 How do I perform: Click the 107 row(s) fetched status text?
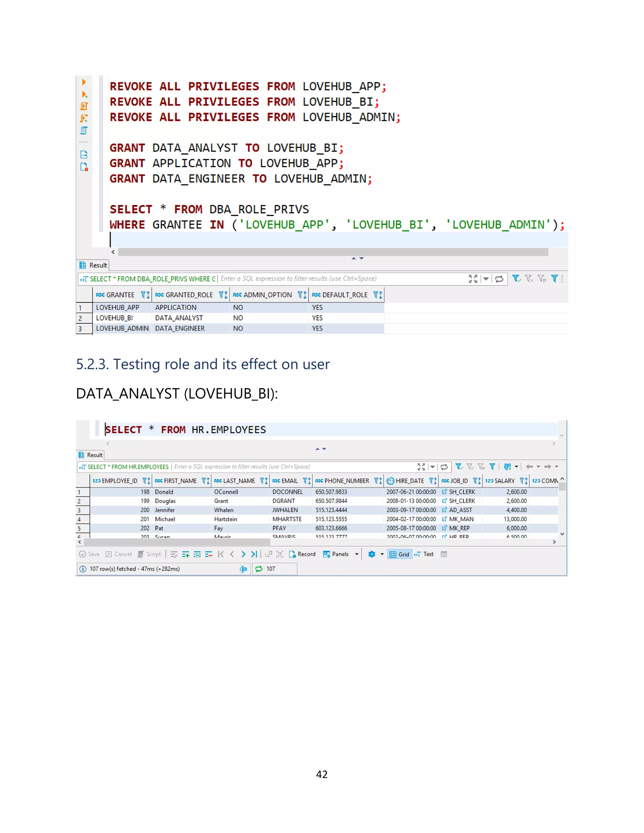tap(135, 569)
